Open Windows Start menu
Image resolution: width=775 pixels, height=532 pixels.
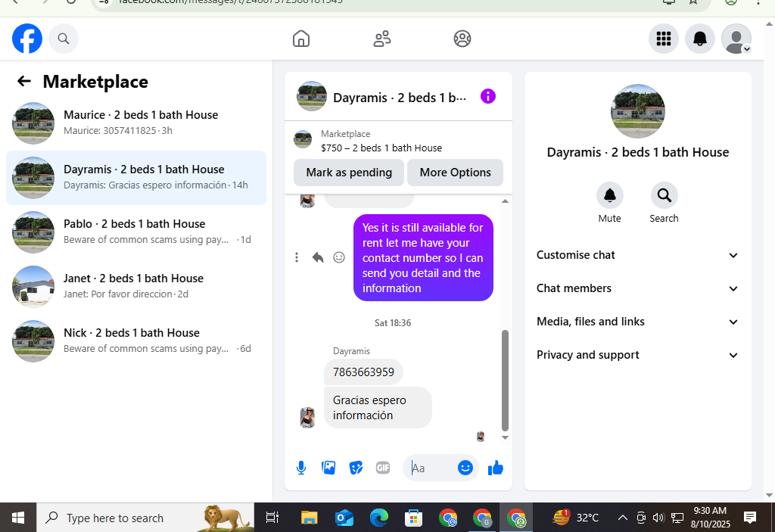18,518
